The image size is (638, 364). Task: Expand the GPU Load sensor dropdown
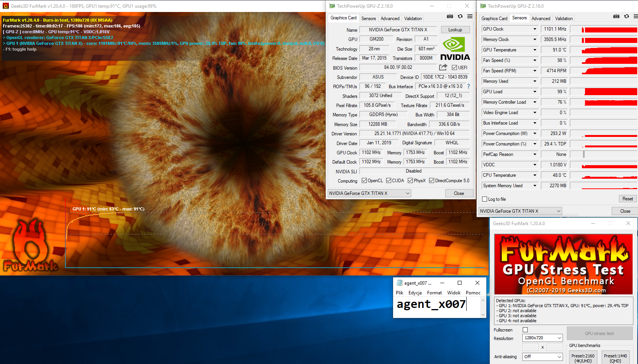(535, 92)
